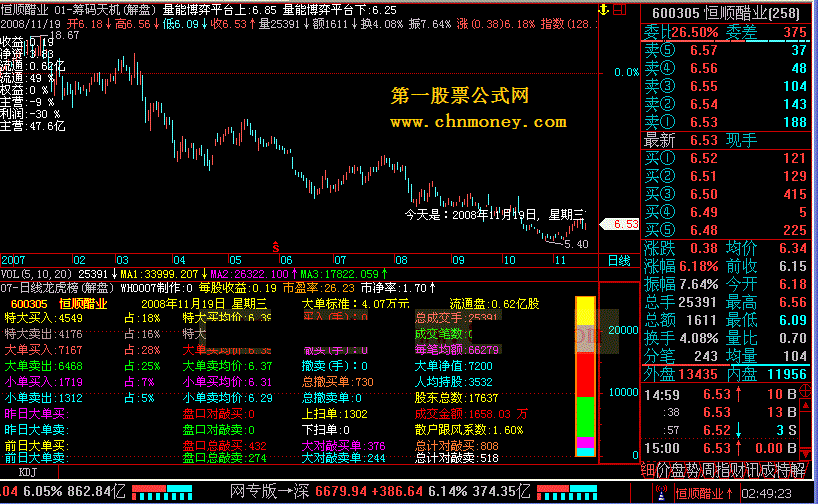Click the 卖① 6.53 ask row
This screenshot has height=504, width=818.
[x=726, y=122]
